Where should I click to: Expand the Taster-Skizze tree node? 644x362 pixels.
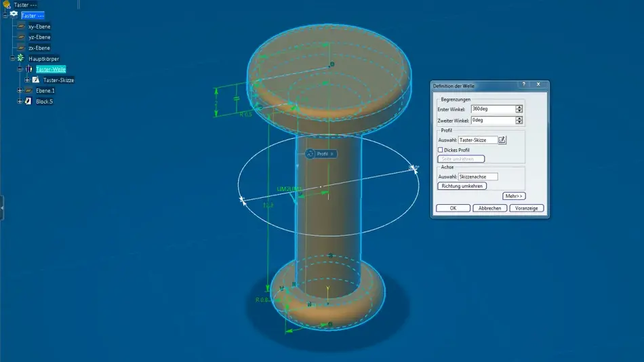click(x=27, y=80)
